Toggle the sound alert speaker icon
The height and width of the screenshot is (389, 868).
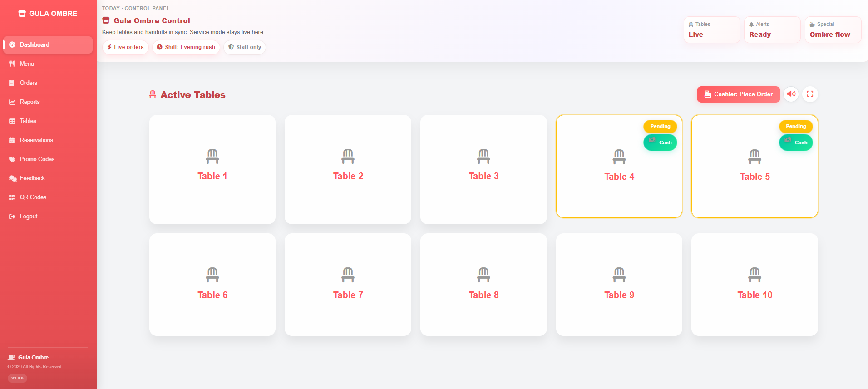pyautogui.click(x=791, y=94)
